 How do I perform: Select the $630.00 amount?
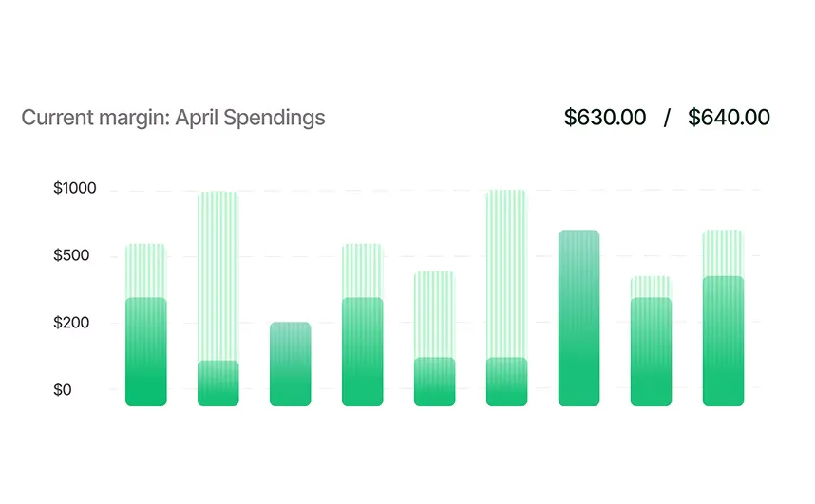(x=605, y=118)
